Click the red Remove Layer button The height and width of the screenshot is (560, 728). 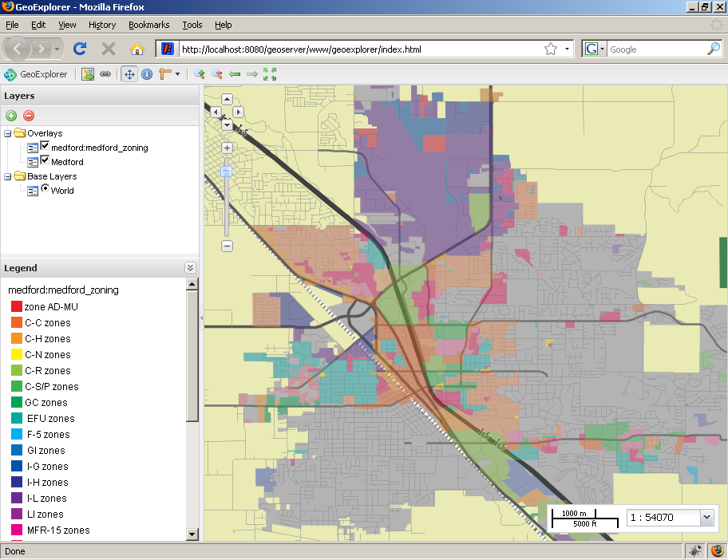click(x=29, y=116)
